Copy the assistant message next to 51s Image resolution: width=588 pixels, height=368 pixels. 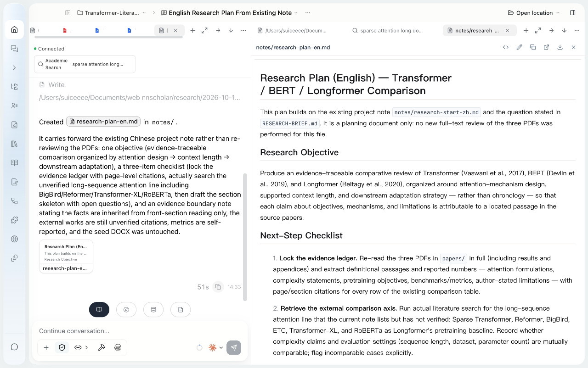[218, 287]
